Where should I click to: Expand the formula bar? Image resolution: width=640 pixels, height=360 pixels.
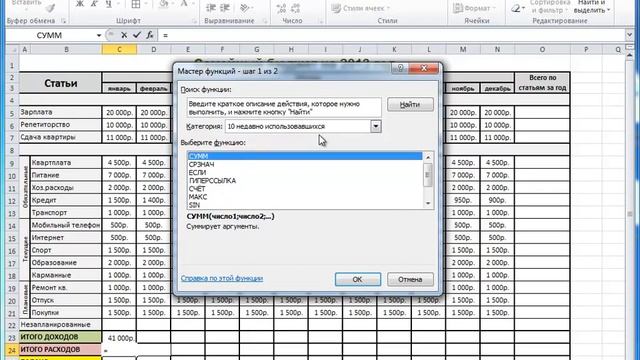[x=629, y=36]
